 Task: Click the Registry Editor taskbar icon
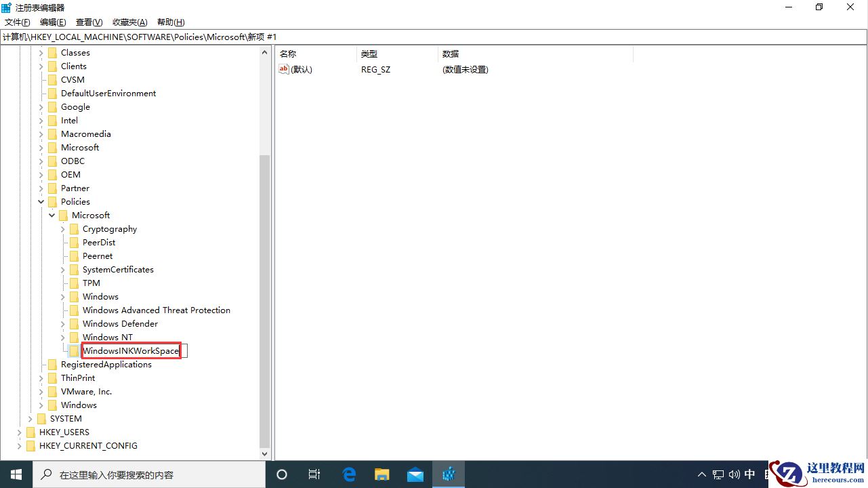[448, 474]
